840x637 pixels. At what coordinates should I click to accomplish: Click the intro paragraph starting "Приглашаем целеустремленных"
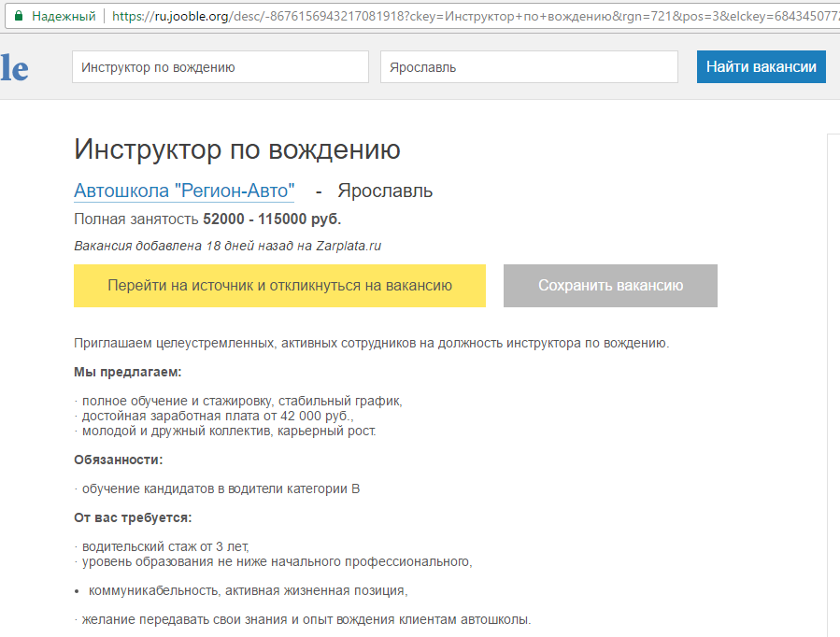pyautogui.click(x=371, y=343)
